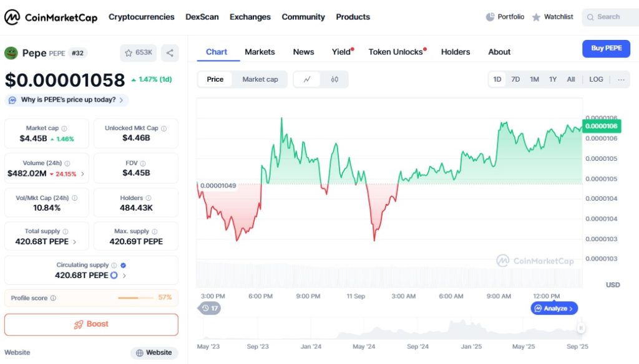Open the Products menu
The width and height of the screenshot is (639, 364).
pos(353,17)
